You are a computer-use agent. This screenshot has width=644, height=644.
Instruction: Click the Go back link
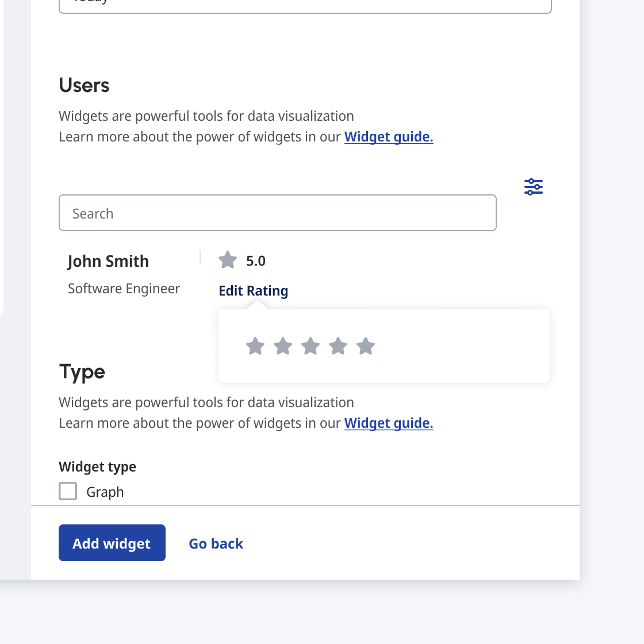[216, 543]
